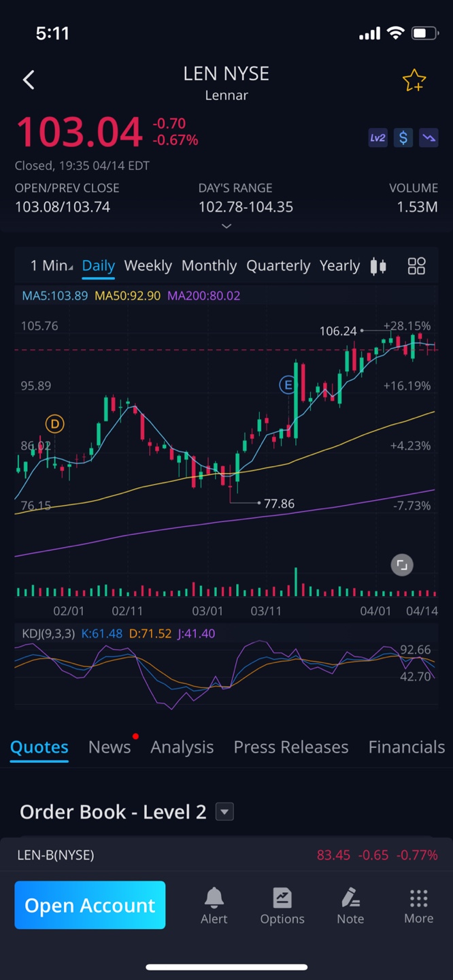The width and height of the screenshot is (453, 980).
Task: Expand chart to full screen
Action: [402, 565]
